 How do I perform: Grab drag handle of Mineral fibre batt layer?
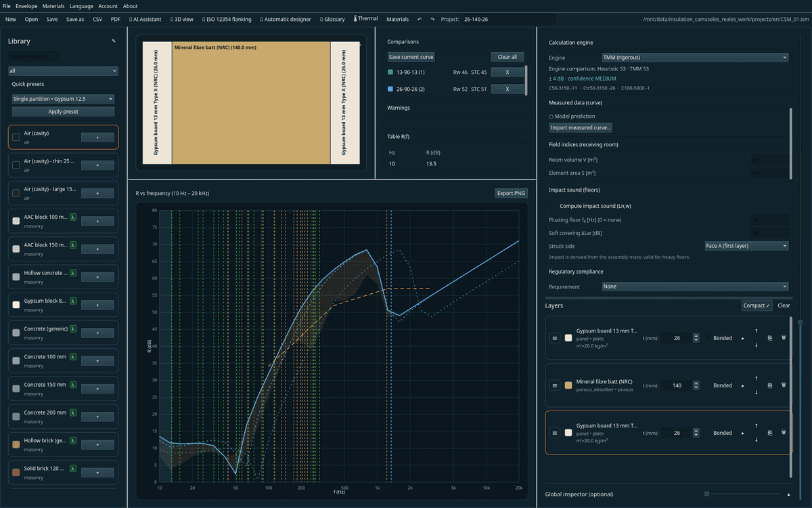[555, 385]
